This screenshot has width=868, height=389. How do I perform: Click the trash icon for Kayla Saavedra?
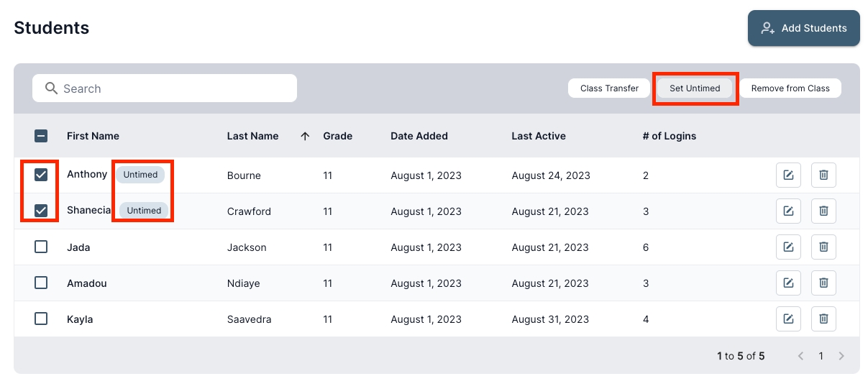click(823, 319)
